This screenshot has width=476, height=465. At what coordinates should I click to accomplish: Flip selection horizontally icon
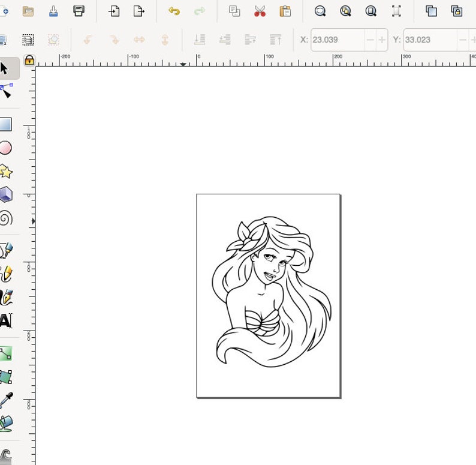tap(139, 40)
